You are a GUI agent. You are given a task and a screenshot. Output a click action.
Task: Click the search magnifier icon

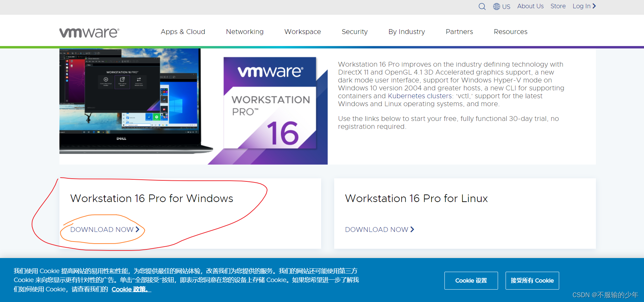point(482,7)
